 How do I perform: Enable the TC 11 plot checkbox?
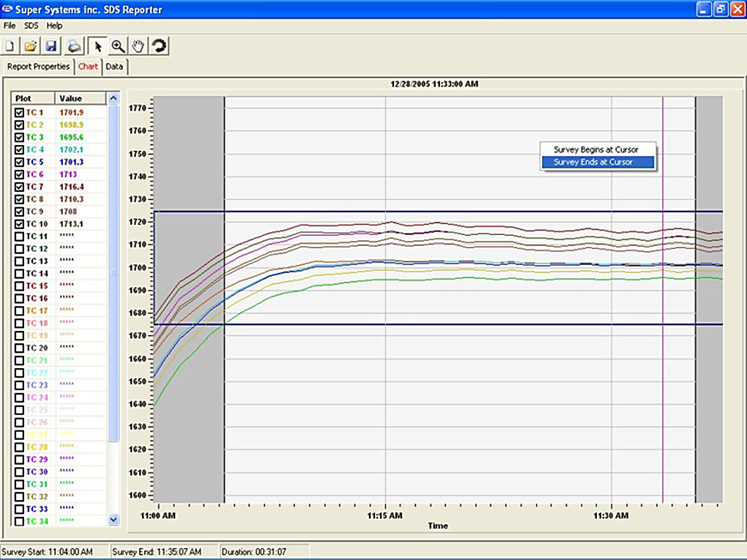(20, 236)
